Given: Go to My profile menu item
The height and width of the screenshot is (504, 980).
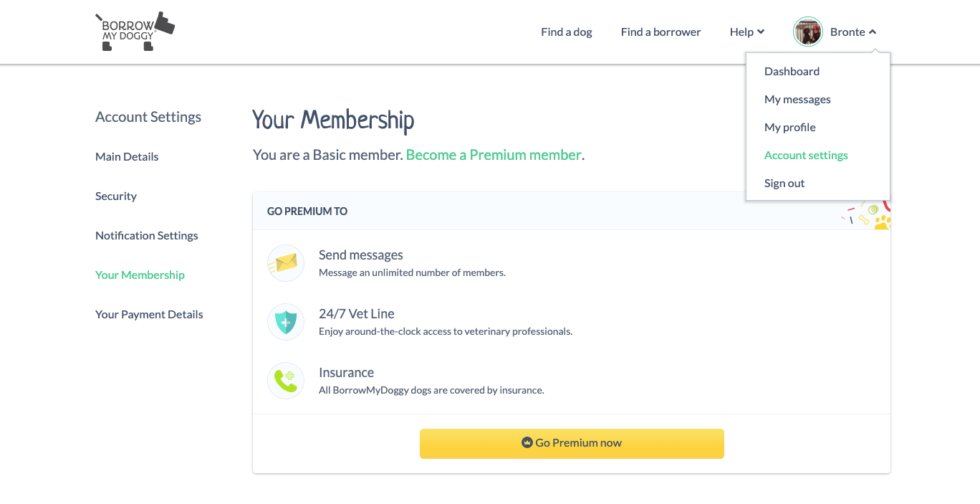Looking at the screenshot, I should (x=789, y=127).
